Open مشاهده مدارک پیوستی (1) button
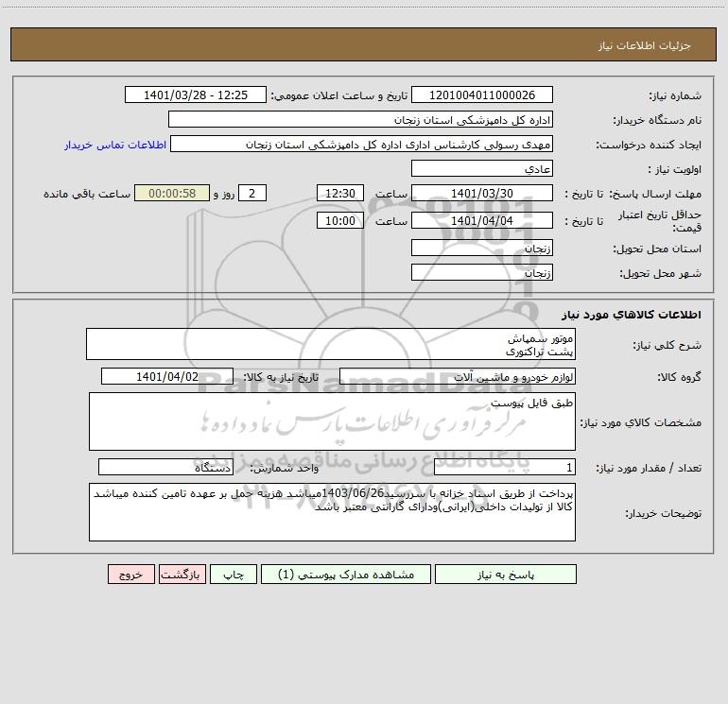This screenshot has width=728, height=704. [346, 574]
